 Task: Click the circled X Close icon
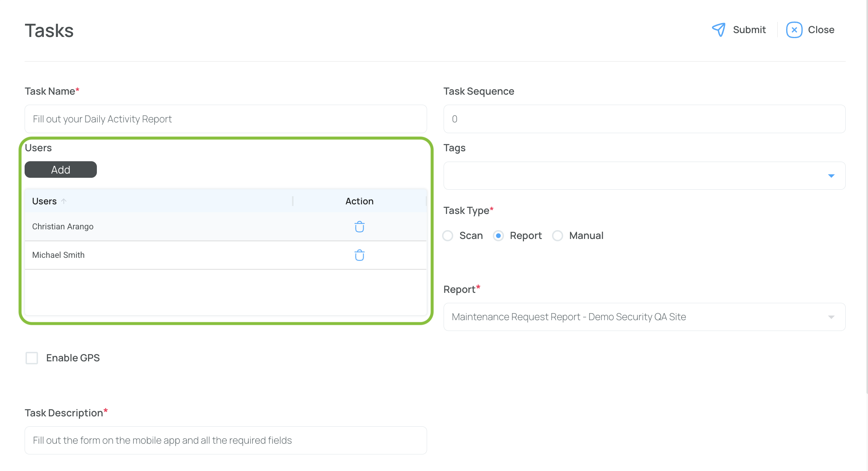click(794, 30)
